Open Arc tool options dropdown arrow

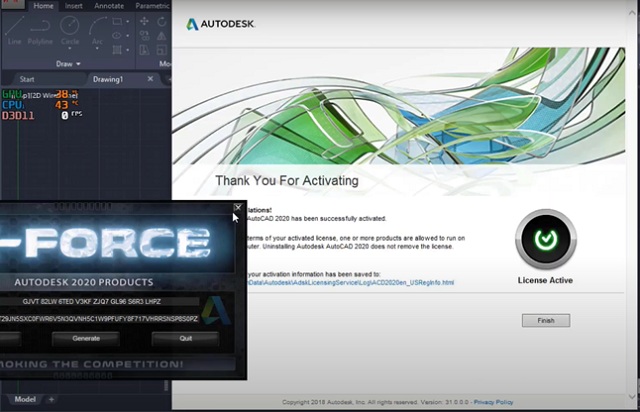tap(97, 49)
